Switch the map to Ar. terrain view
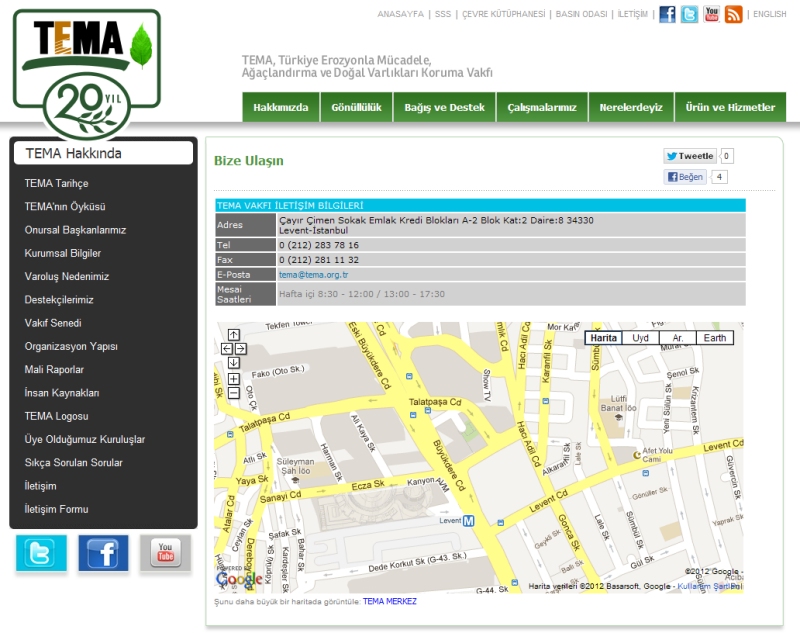This screenshot has width=800, height=633. point(678,338)
